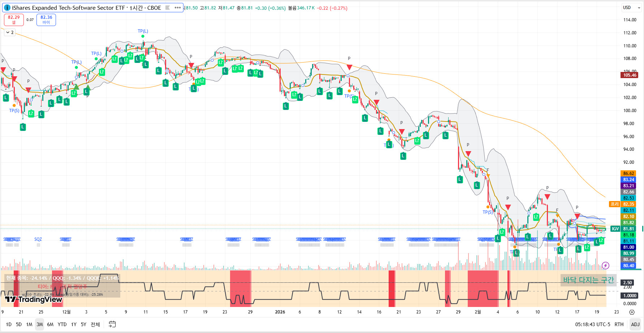
Task: Click the 2.50 indicator scale label
Action: point(628,283)
